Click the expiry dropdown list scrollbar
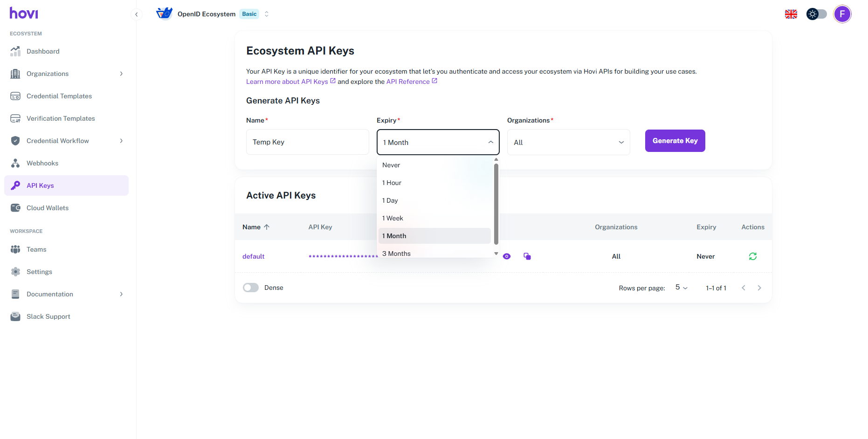This screenshot has width=868, height=439. pyautogui.click(x=496, y=204)
